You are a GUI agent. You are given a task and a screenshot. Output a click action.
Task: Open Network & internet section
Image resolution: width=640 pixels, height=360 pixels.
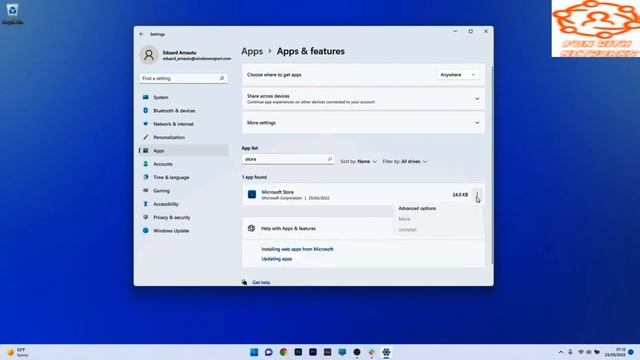[183, 124]
